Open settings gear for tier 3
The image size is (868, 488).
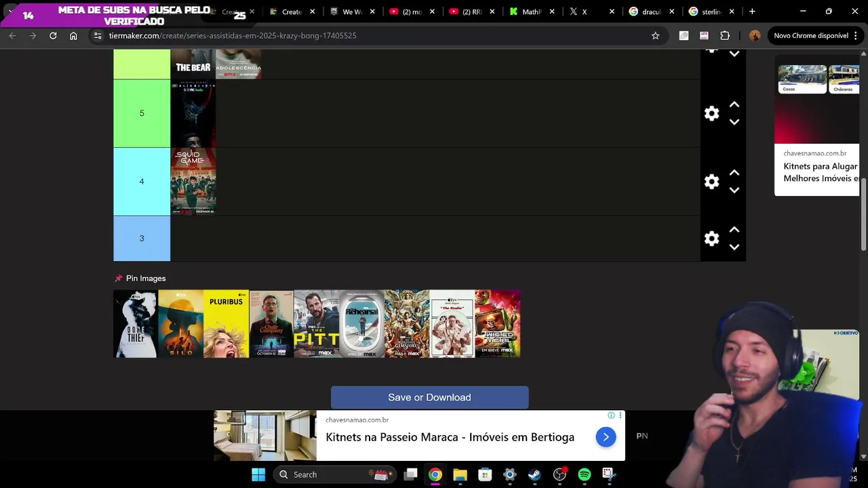(711, 239)
